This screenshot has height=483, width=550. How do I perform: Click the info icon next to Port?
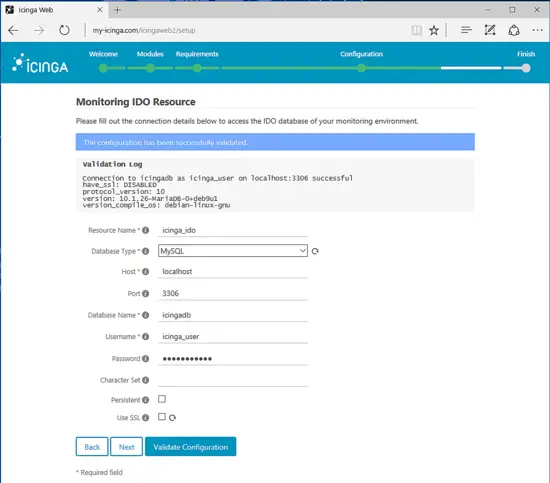click(146, 293)
